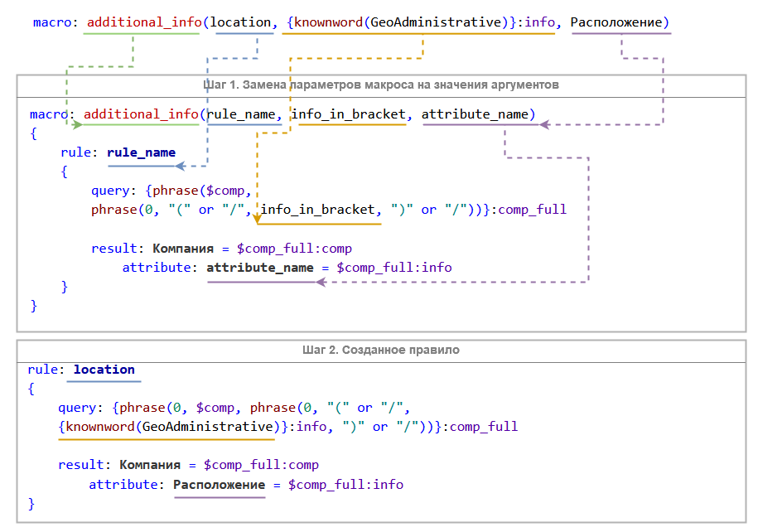Select "additional_info" in the top macro call line

coord(144,22)
